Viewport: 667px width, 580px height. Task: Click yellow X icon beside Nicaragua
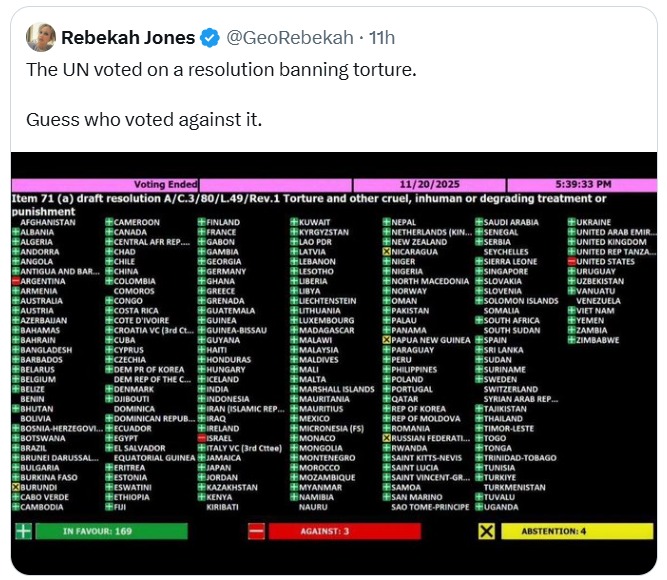387,252
